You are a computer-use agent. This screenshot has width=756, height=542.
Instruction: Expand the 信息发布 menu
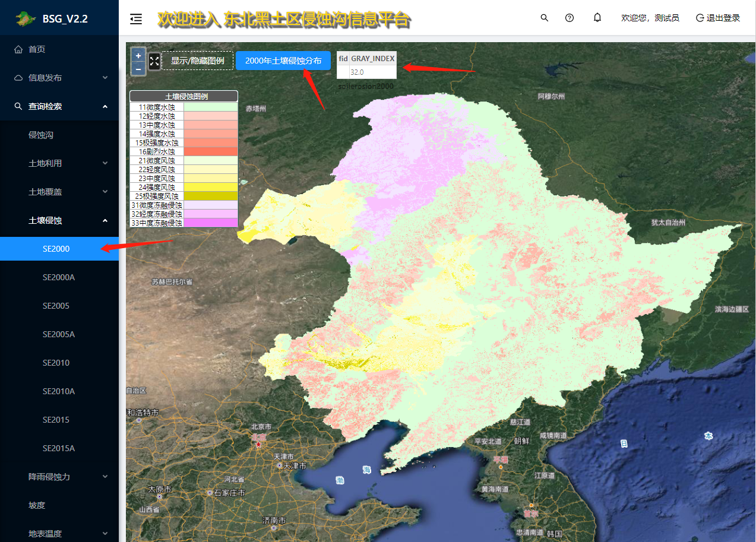[59, 78]
